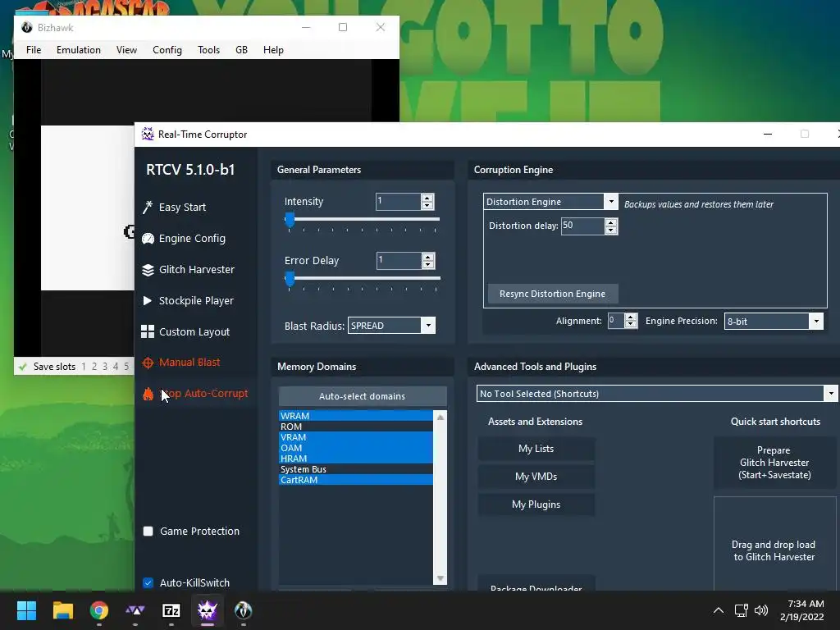Viewport: 840px width, 630px height.
Task: Open File Explorer from taskbar
Action: pyautogui.click(x=62, y=610)
